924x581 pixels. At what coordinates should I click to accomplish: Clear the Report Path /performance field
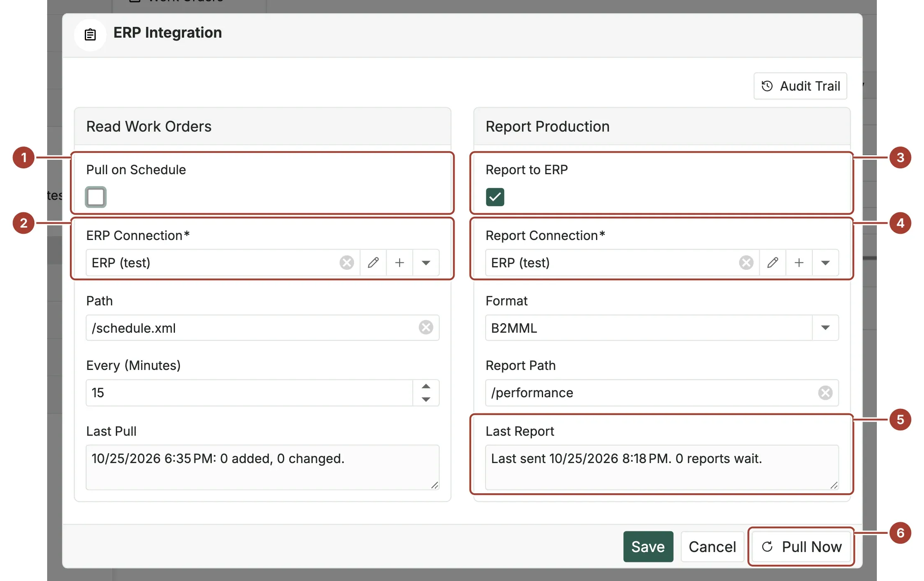(825, 393)
